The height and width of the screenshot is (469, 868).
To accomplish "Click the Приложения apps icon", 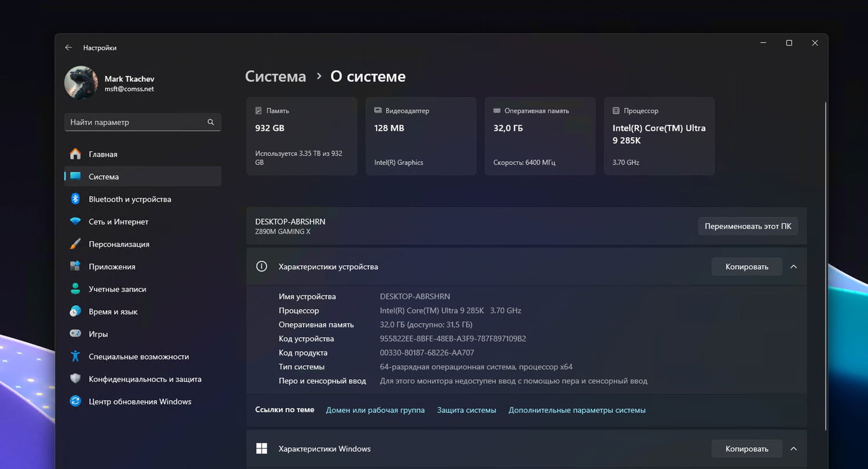I will tap(75, 266).
